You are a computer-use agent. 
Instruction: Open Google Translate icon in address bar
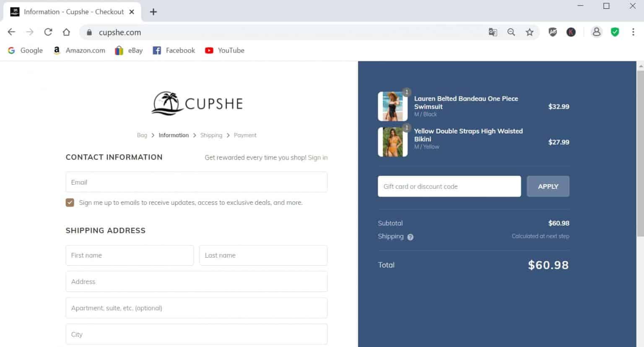(x=493, y=32)
